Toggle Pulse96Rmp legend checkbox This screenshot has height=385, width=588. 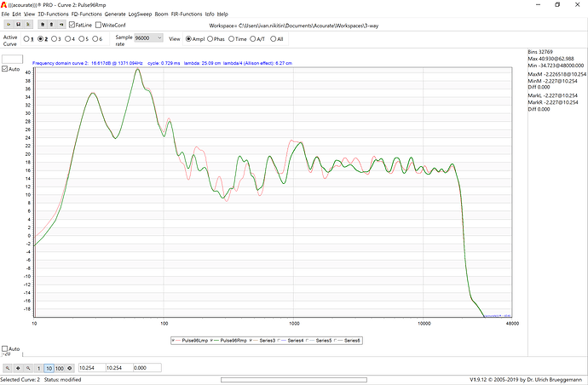coord(211,341)
